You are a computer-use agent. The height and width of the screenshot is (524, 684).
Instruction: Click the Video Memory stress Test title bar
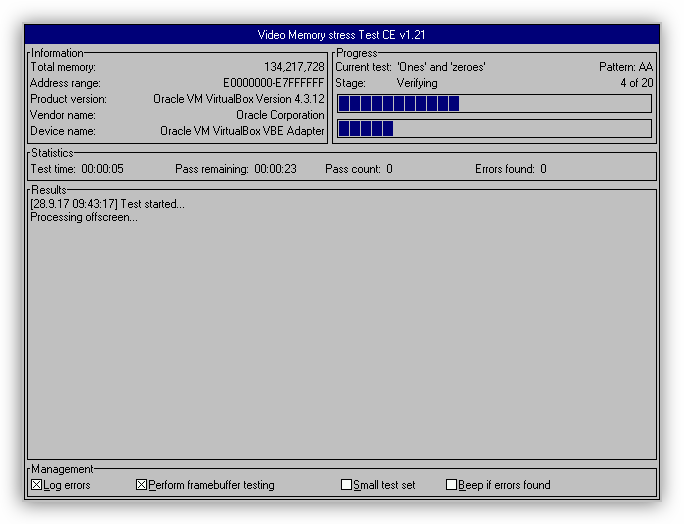(x=342, y=35)
